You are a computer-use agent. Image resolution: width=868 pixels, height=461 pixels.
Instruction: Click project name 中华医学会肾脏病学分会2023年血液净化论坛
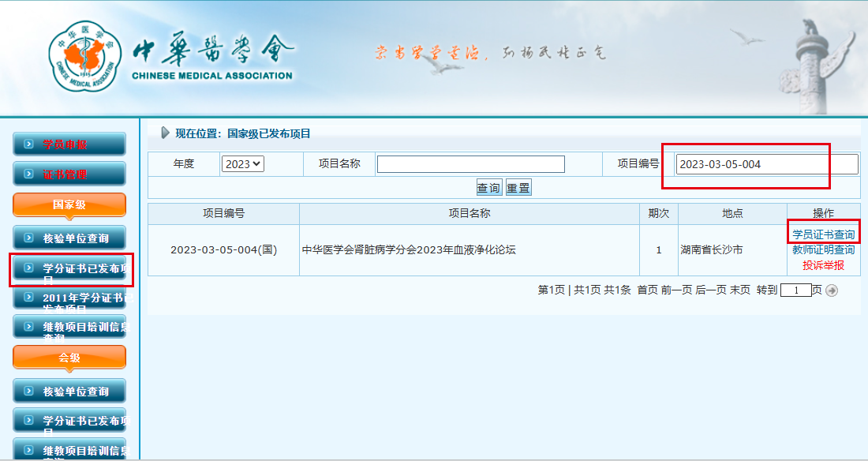409,250
